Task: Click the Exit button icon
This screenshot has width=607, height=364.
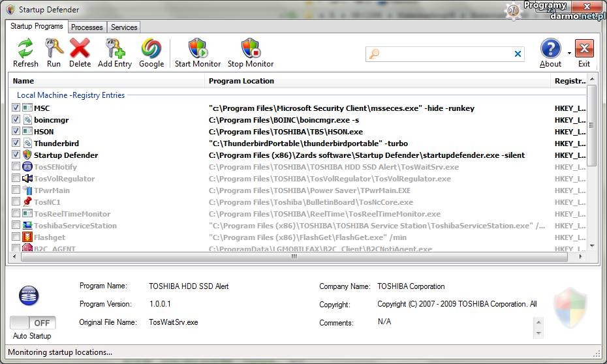Action: click(584, 49)
